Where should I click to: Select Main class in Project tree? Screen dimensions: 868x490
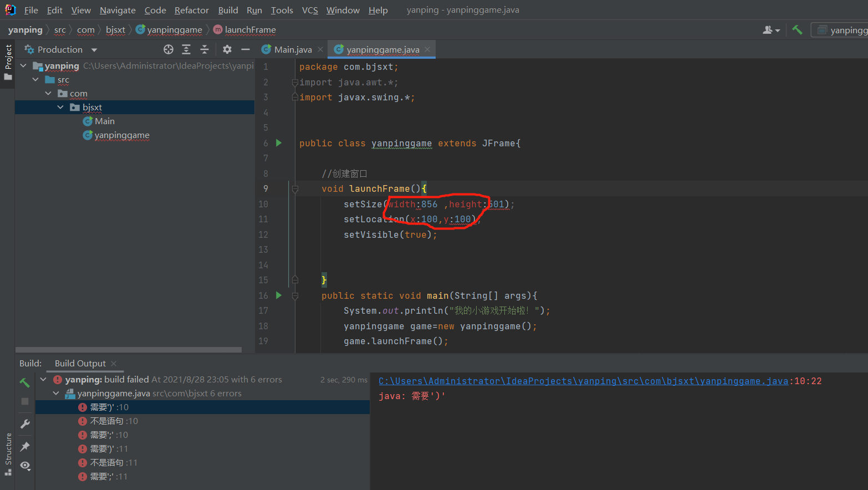tap(99, 121)
